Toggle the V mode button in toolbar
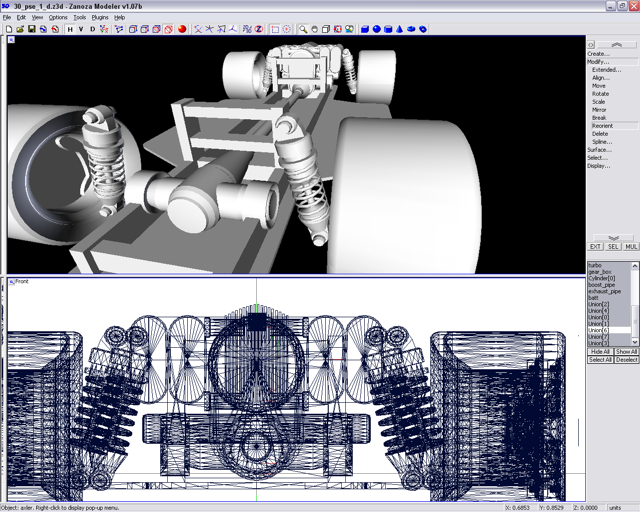The image size is (640, 512). [82, 29]
